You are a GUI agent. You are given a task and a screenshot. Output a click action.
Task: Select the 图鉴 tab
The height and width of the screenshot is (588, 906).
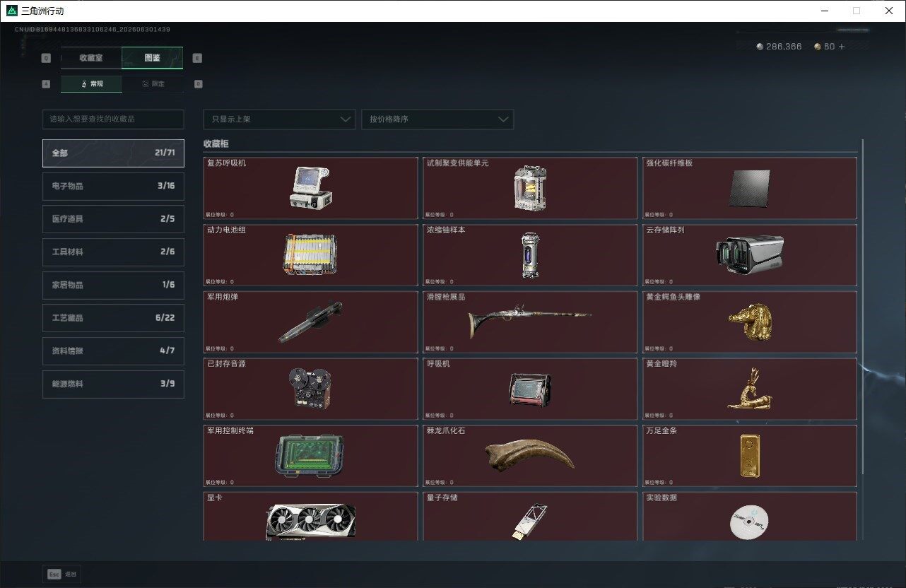point(153,58)
